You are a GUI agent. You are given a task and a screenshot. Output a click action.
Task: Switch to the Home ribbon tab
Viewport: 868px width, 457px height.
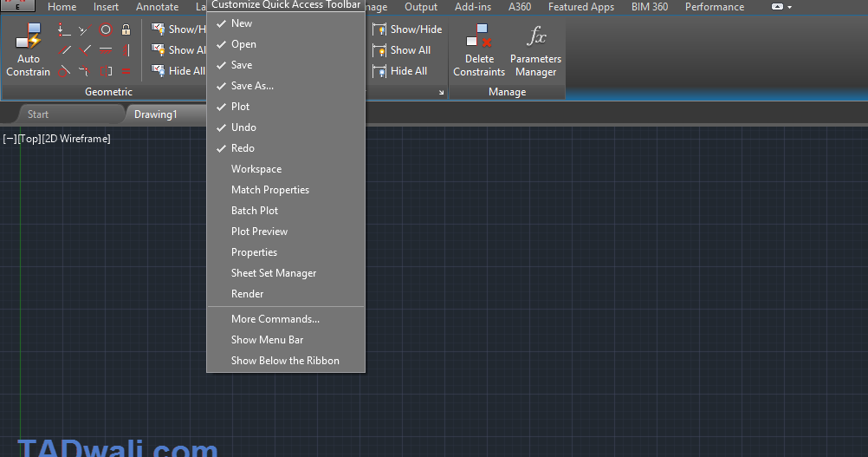[x=62, y=7]
